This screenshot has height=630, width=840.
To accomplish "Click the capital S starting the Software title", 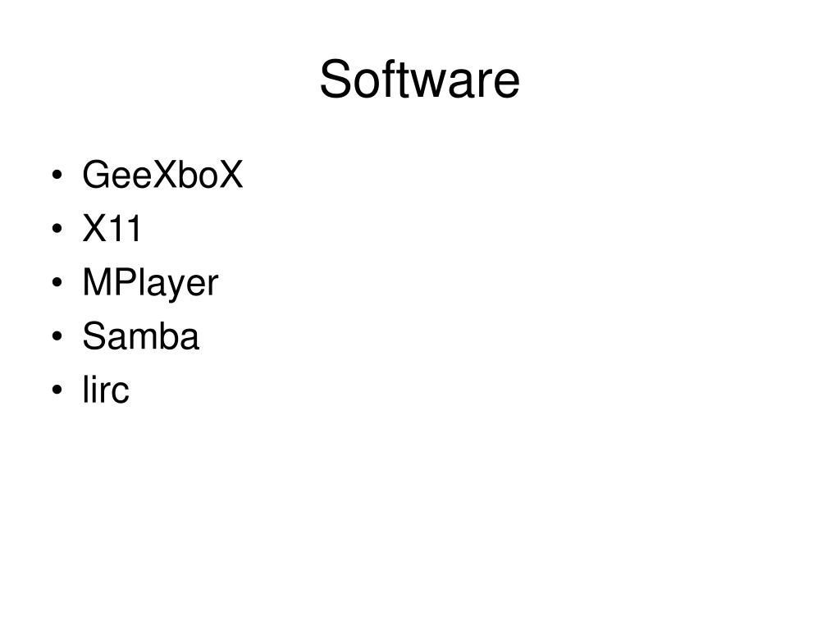I will point(334,80).
